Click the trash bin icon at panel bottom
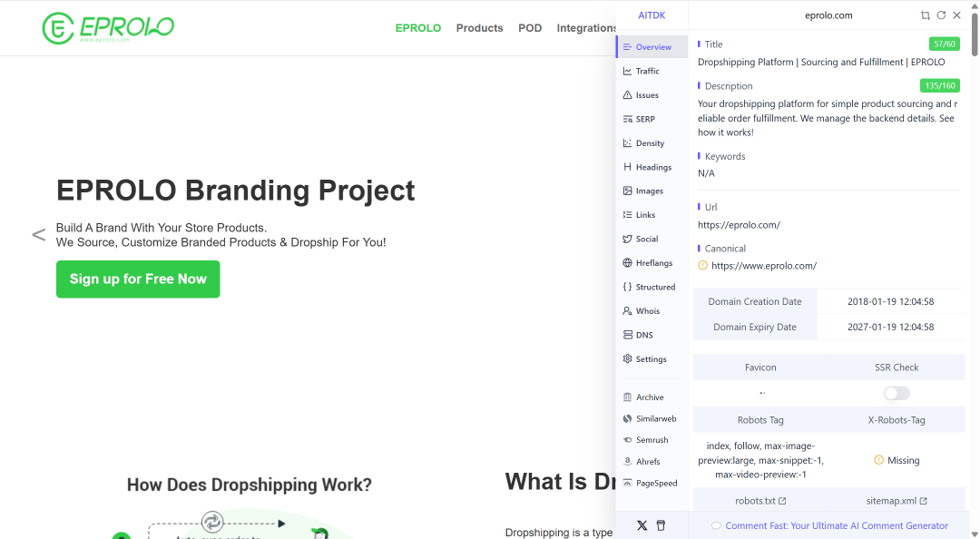 pyautogui.click(x=661, y=525)
